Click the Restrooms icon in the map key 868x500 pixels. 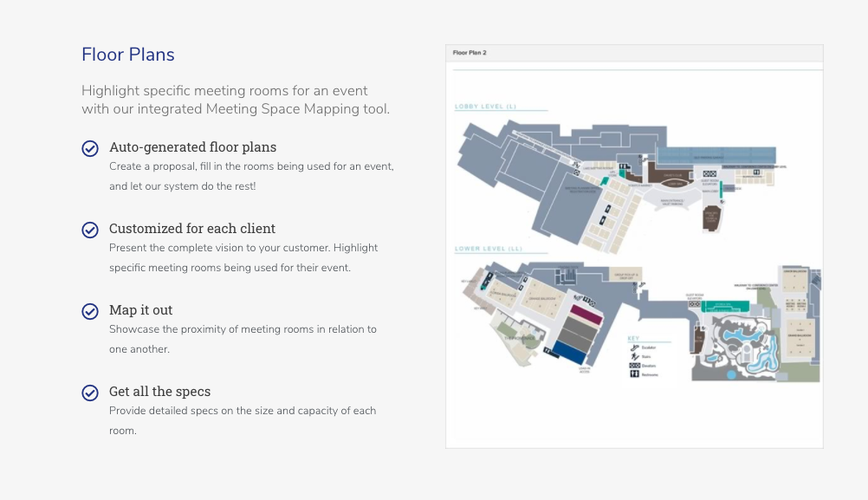[x=634, y=374]
